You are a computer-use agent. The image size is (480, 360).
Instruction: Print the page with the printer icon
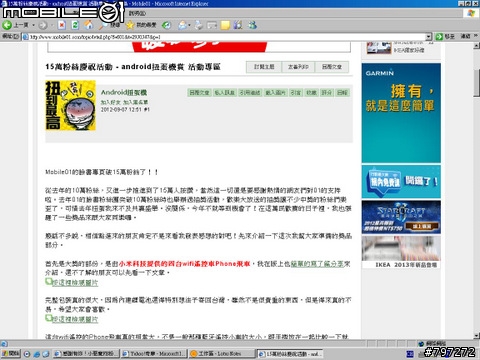pyautogui.click(x=199, y=25)
